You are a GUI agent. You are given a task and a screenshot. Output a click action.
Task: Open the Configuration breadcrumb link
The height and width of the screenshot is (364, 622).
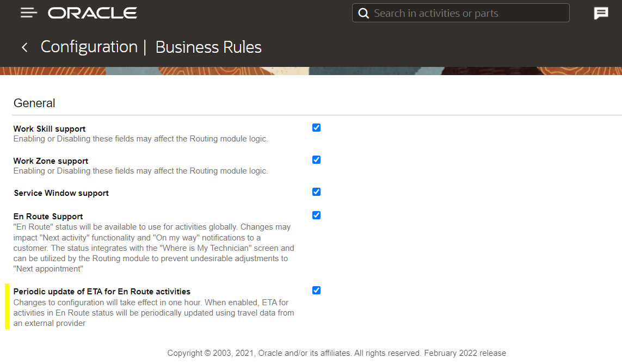pyautogui.click(x=89, y=47)
